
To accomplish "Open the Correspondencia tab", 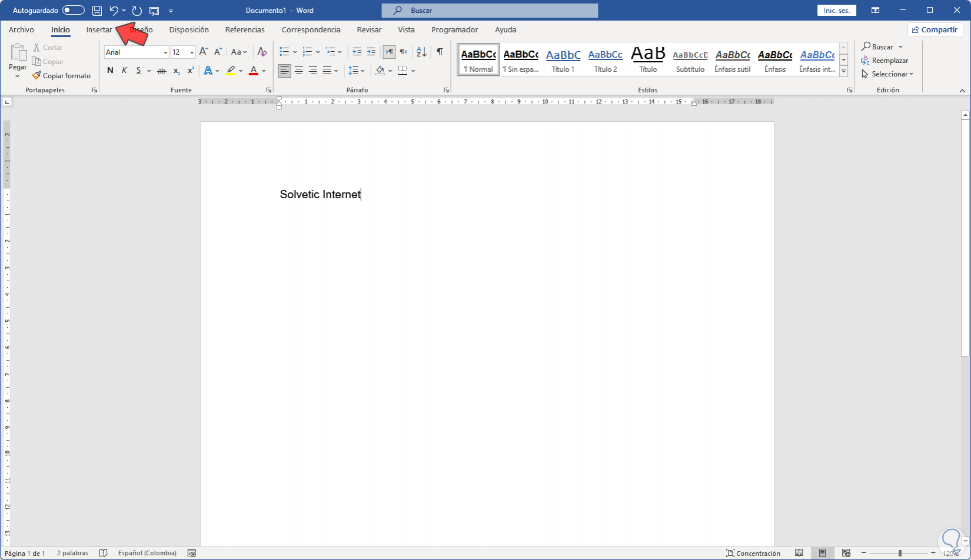I will click(311, 29).
